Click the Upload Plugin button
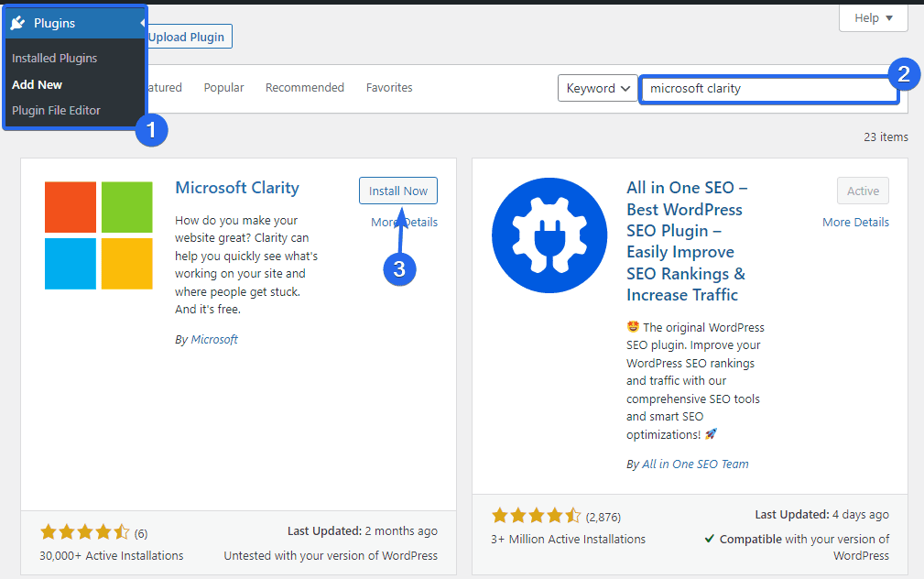 [186, 37]
